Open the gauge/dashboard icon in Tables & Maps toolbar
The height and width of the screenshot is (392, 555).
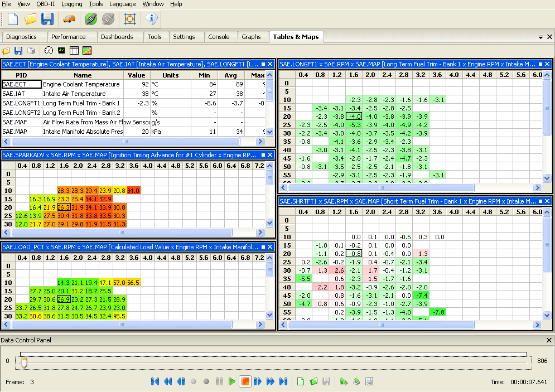[x=49, y=50]
